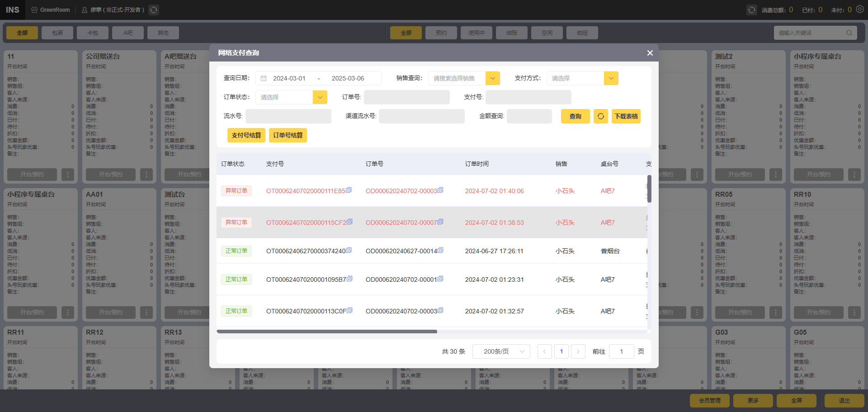Open more-options dots on table 11 card
The height and width of the screenshot is (412, 868).
coord(68,175)
